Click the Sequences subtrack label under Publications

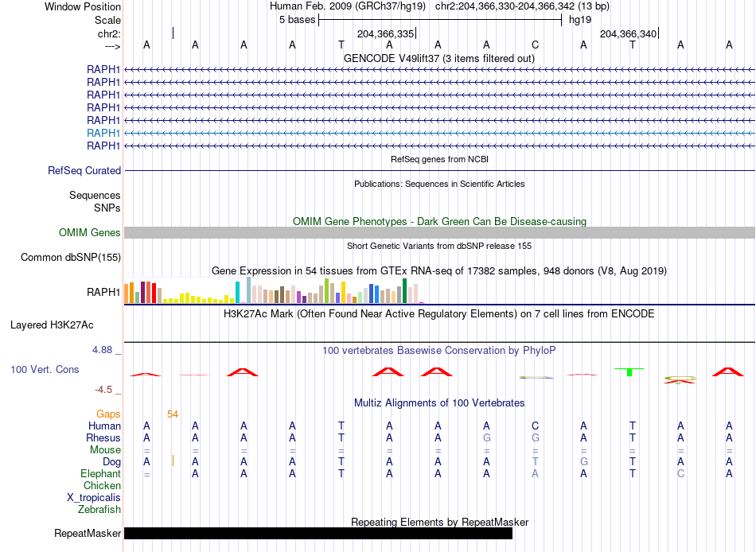(x=95, y=195)
